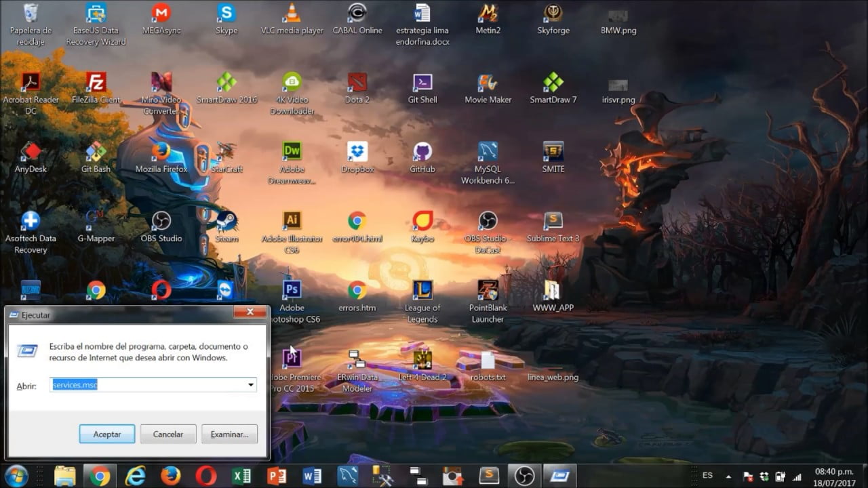The height and width of the screenshot is (488, 868).
Task: Open Google Chrome from the taskbar
Action: tap(100, 476)
